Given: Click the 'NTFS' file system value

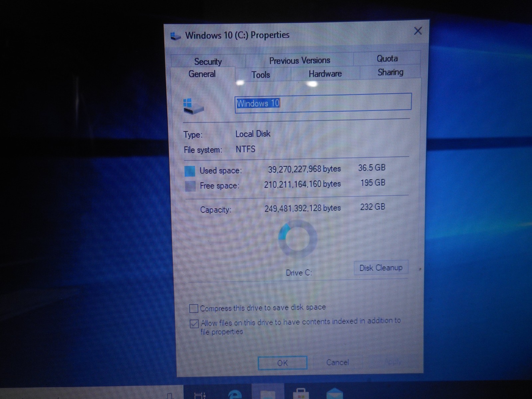Looking at the screenshot, I should point(245,149).
